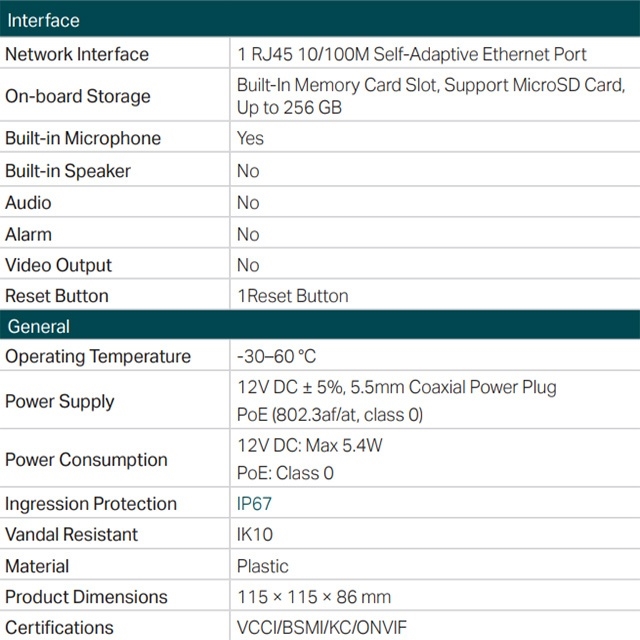Click the Interface section header
The width and height of the screenshot is (640, 640).
pyautogui.click(x=42, y=20)
